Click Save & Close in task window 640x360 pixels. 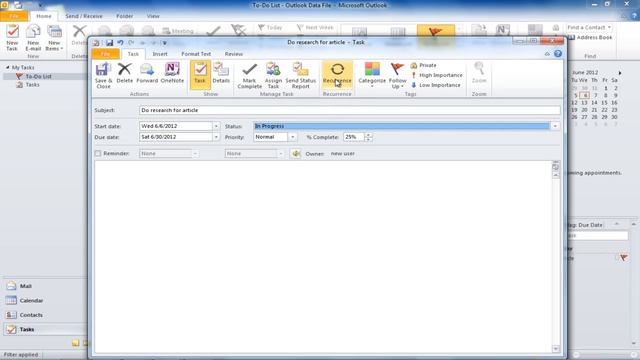[x=103, y=76]
